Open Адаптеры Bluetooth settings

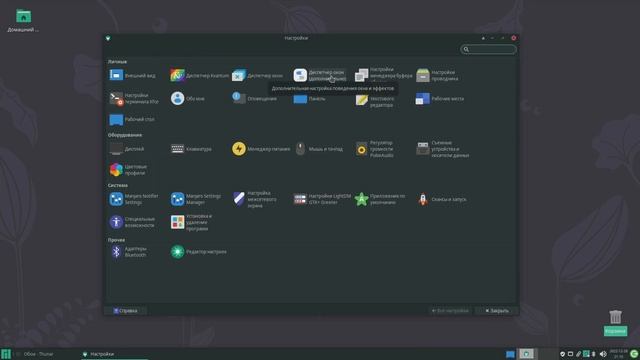pyautogui.click(x=128, y=252)
